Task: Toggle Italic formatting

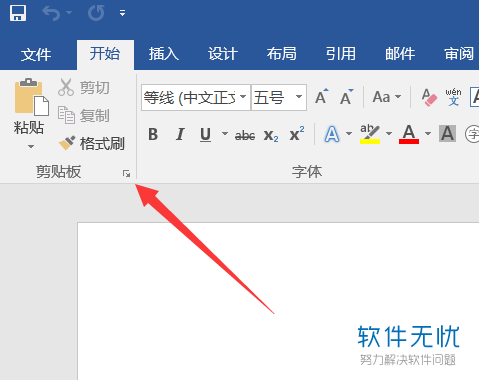Action: (x=180, y=135)
